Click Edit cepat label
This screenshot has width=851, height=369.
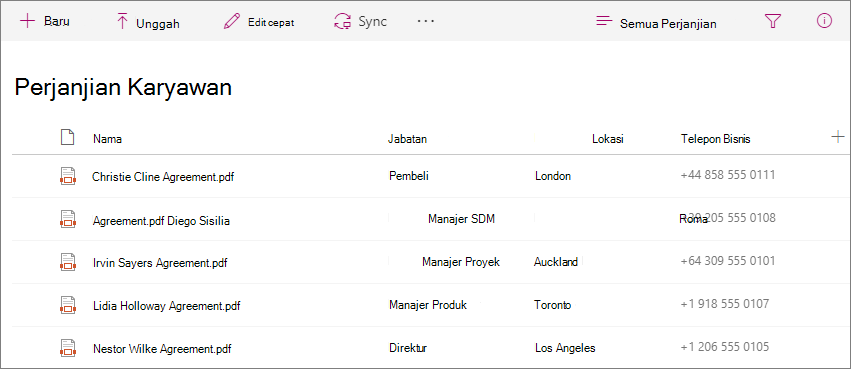click(x=271, y=23)
